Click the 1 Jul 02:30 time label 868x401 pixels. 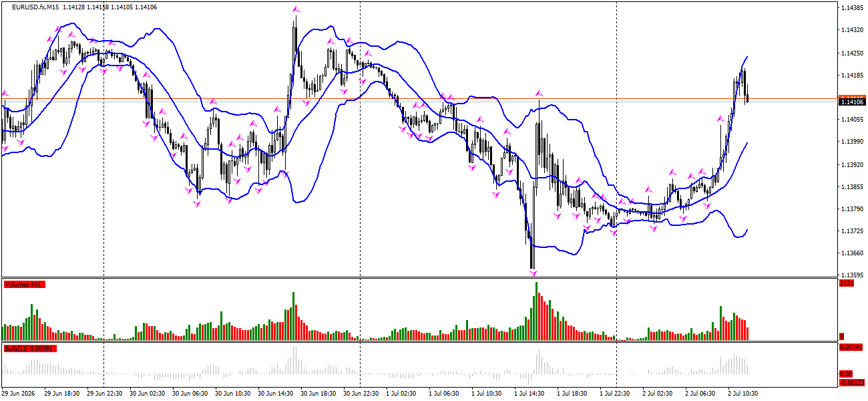[x=402, y=394]
